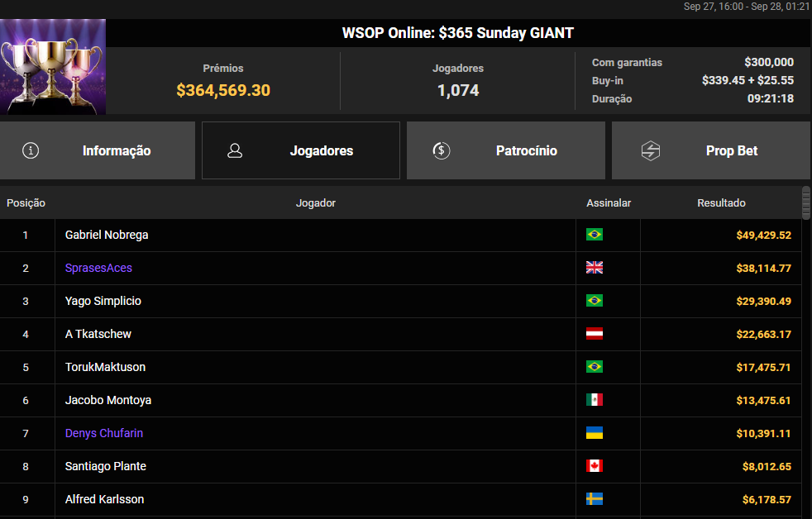Click the person icon on Jogadores
The image size is (812, 519).
click(235, 150)
